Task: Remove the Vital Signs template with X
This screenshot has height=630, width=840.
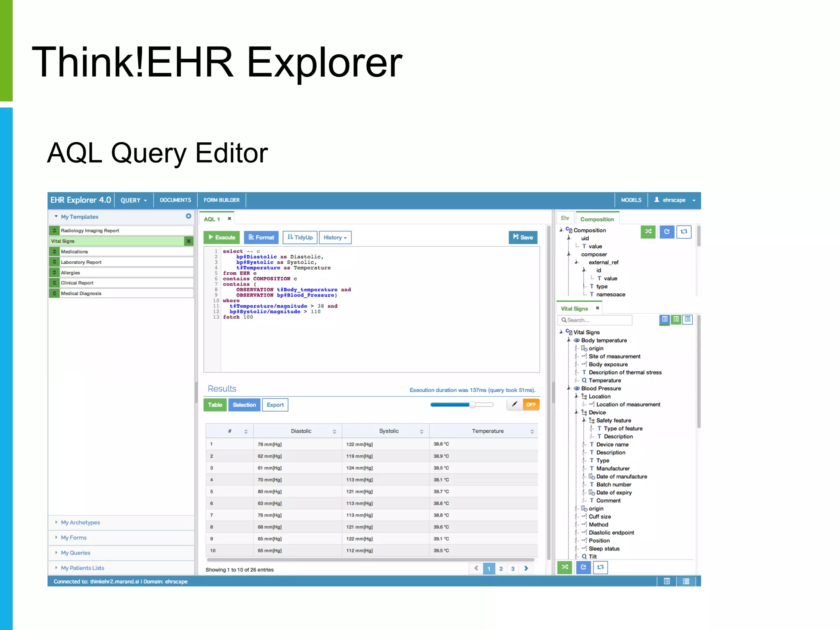Action: (x=189, y=241)
